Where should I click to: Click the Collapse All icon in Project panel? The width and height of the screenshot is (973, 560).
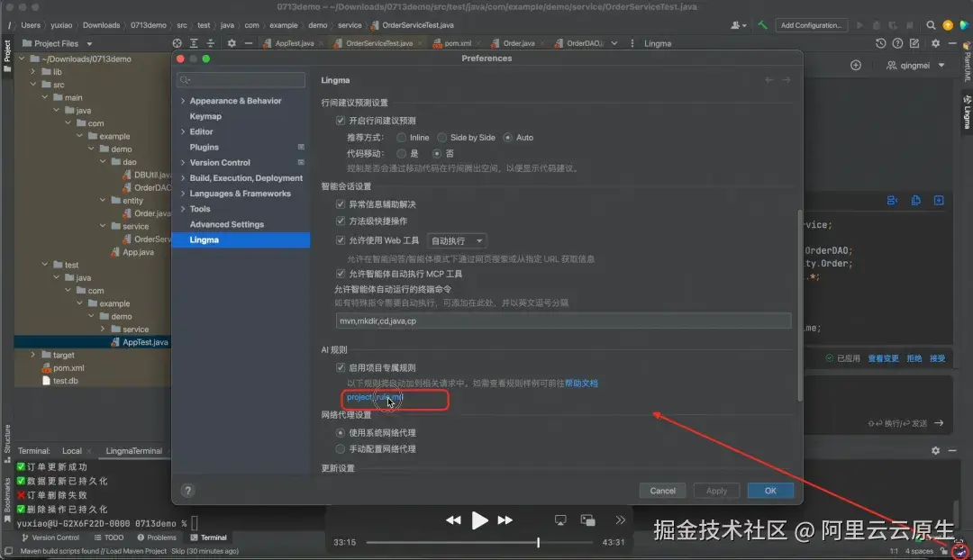tap(210, 43)
